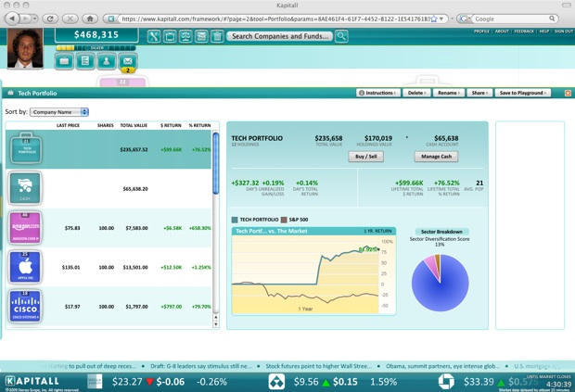Click the Stock futures news headline
575x392 pixels.
318,366
